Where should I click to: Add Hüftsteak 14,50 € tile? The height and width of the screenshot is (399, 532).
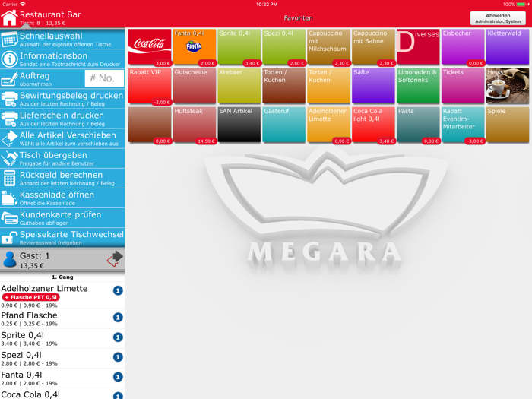point(195,125)
